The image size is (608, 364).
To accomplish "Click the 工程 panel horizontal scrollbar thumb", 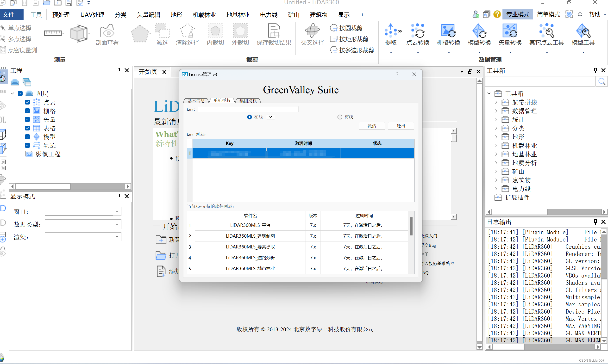I will pyautogui.click(x=43, y=186).
